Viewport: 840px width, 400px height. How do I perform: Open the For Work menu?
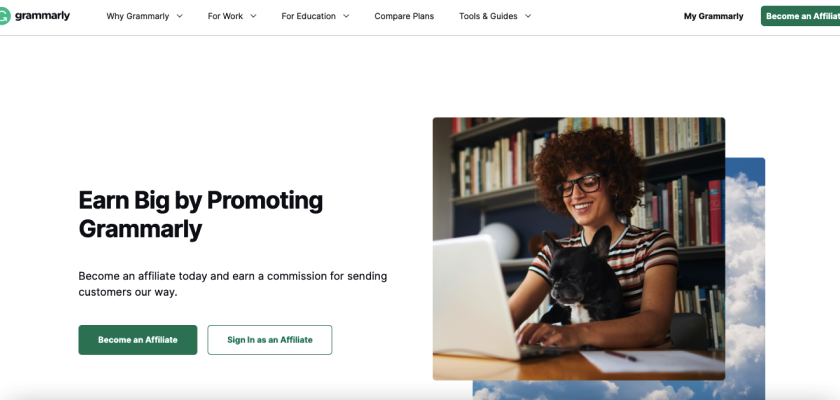232,16
